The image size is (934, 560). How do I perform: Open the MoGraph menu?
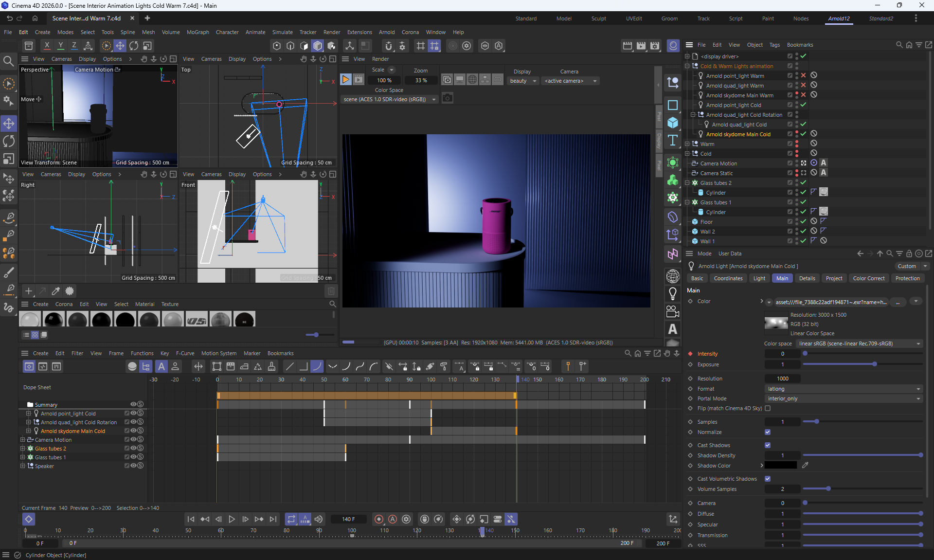pyautogui.click(x=198, y=32)
